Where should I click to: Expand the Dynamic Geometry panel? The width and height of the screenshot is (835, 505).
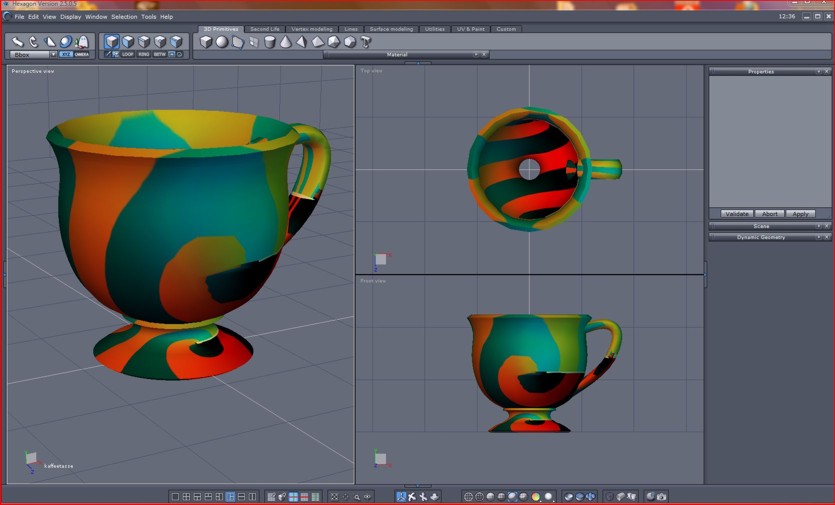tap(761, 237)
